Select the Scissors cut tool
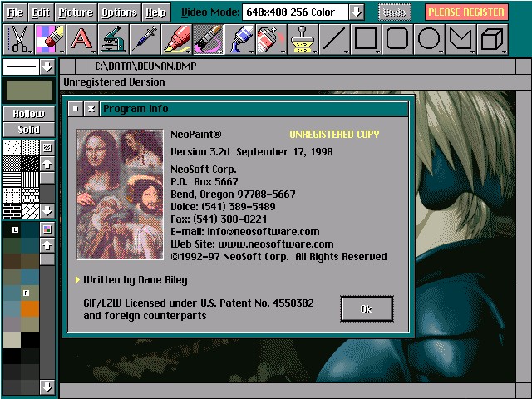 (x=18, y=39)
